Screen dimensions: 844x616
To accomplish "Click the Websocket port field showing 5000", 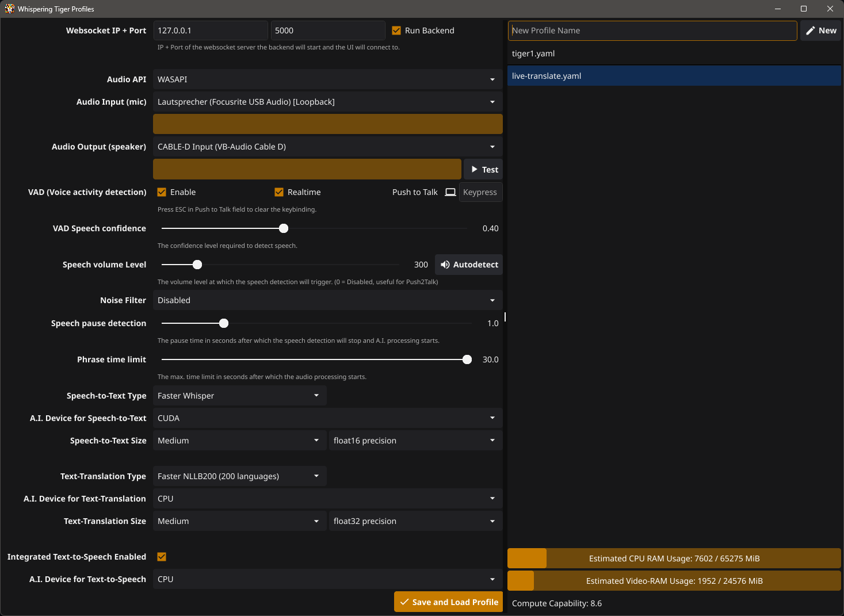I will click(x=327, y=30).
